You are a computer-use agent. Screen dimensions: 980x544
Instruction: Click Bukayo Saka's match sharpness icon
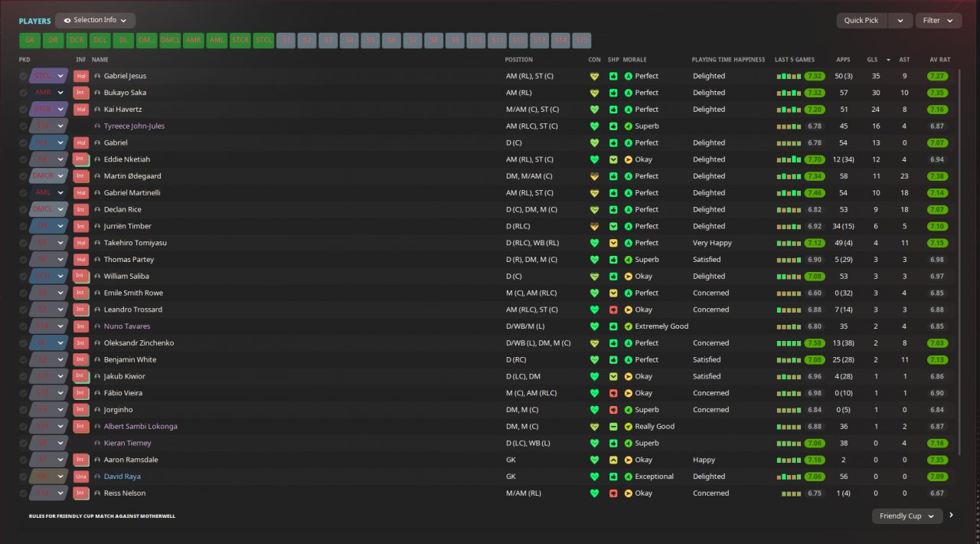pos(613,93)
